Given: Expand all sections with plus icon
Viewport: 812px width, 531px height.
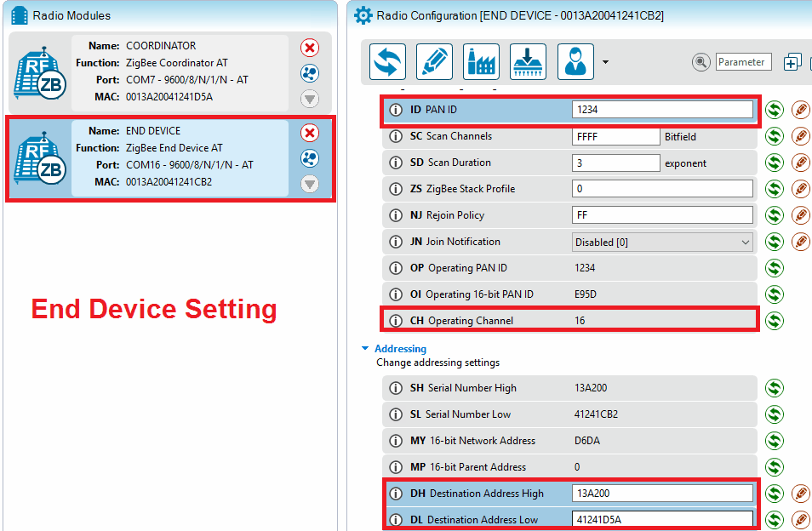Looking at the screenshot, I should [x=792, y=62].
